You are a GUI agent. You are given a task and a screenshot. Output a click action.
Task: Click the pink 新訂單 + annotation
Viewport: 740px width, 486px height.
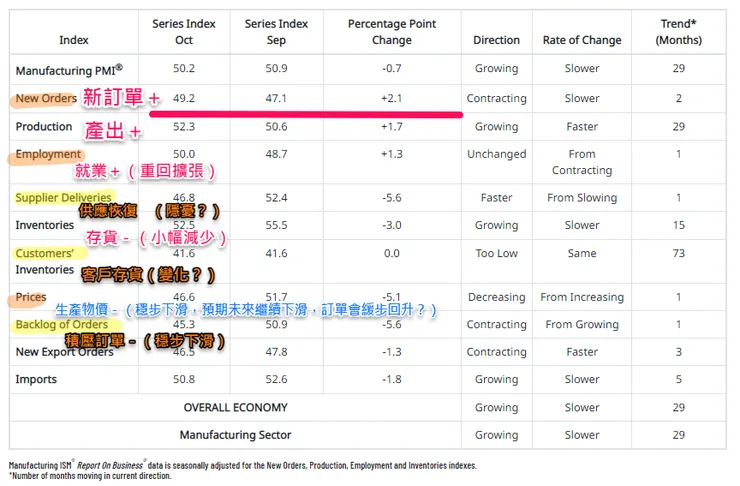(x=121, y=99)
